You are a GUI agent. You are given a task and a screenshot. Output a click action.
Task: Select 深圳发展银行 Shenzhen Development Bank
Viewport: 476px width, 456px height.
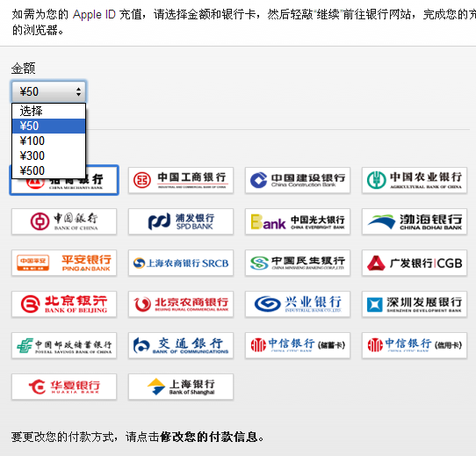415,304
